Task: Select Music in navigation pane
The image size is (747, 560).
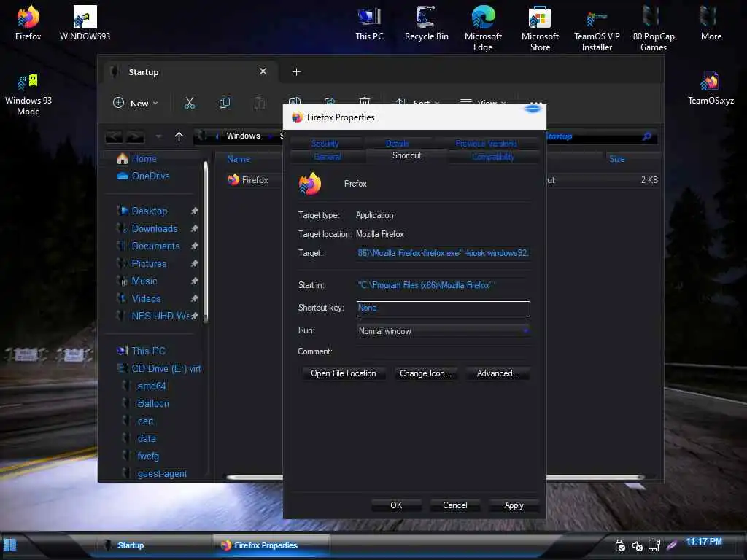Action: [x=144, y=281]
